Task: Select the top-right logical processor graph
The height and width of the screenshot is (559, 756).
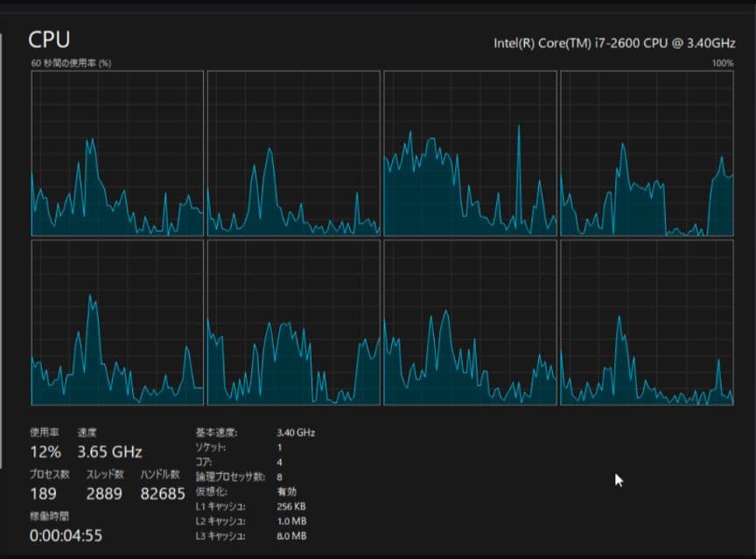Action: (x=647, y=153)
